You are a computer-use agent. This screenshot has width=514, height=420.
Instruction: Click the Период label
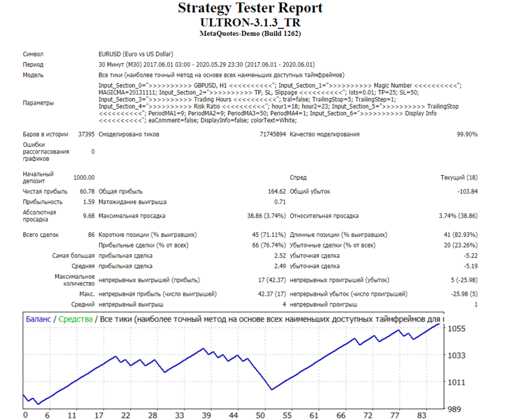(x=33, y=64)
